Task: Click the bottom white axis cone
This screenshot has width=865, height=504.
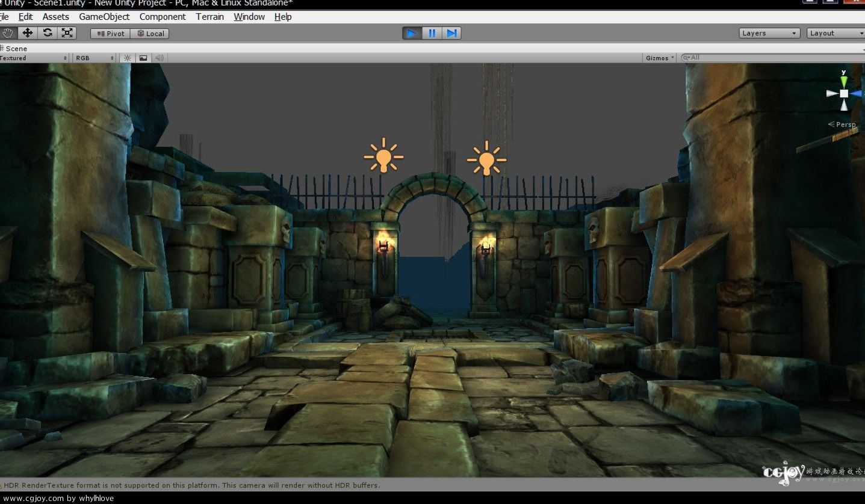Action: 844,105
